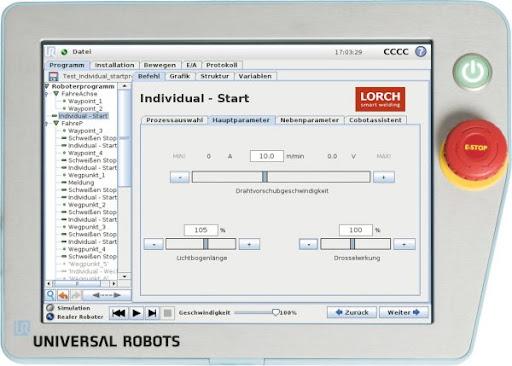This screenshot has width=512, height=366.
Task: Click the 105 % Lichtbogenlänge field
Action: [x=201, y=230]
